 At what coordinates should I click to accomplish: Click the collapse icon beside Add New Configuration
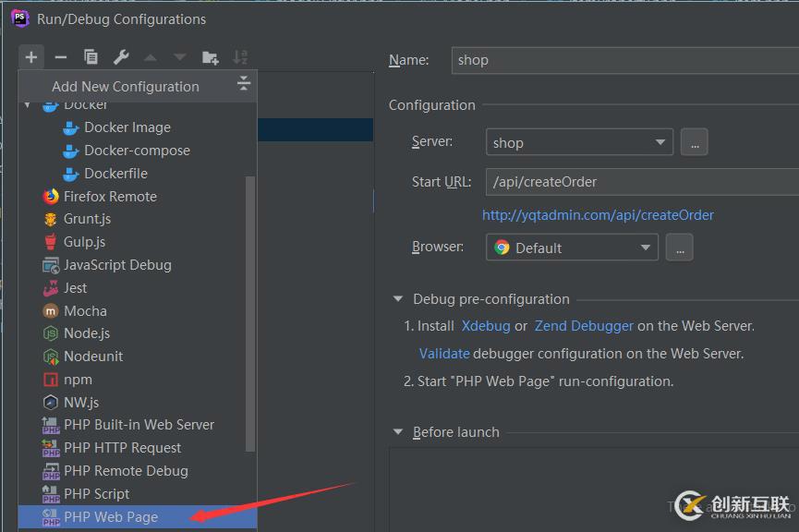point(244,84)
